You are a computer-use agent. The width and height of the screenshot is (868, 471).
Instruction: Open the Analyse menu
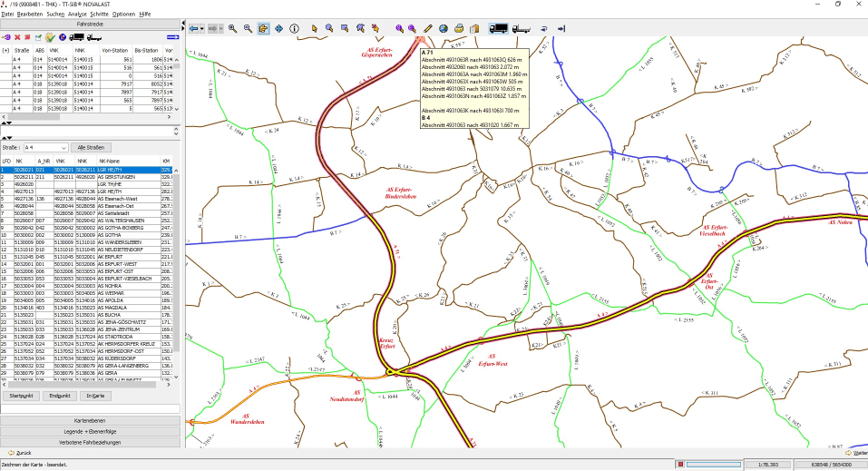(77, 14)
